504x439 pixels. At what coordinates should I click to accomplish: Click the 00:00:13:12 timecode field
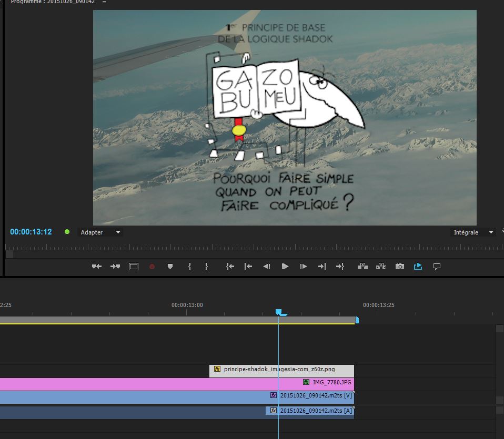click(x=31, y=232)
